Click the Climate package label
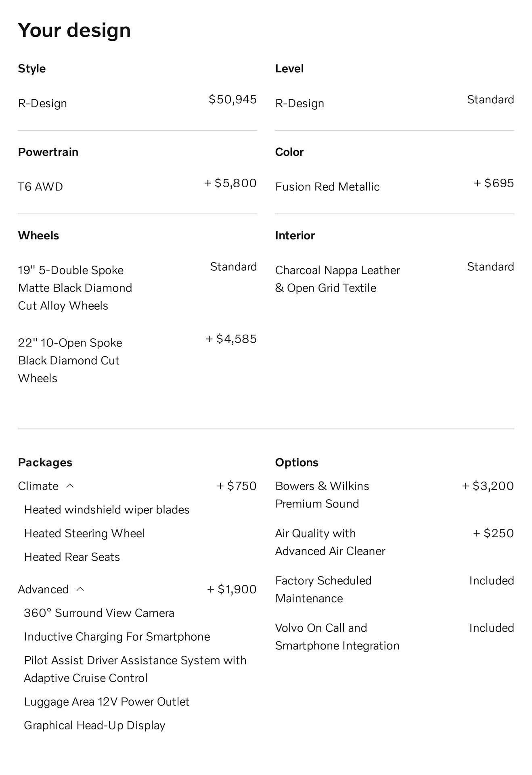The height and width of the screenshot is (775, 532). 38,486
